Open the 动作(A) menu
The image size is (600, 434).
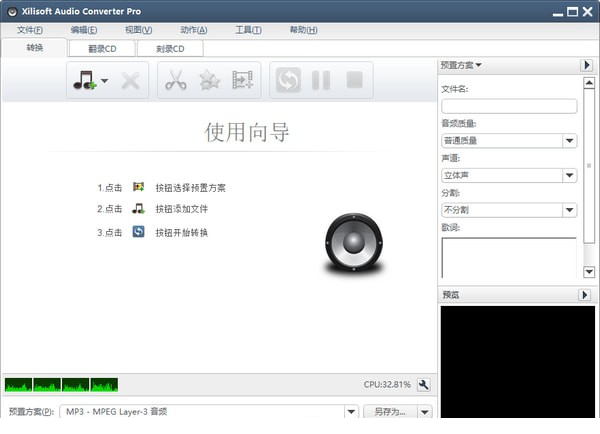tap(194, 30)
